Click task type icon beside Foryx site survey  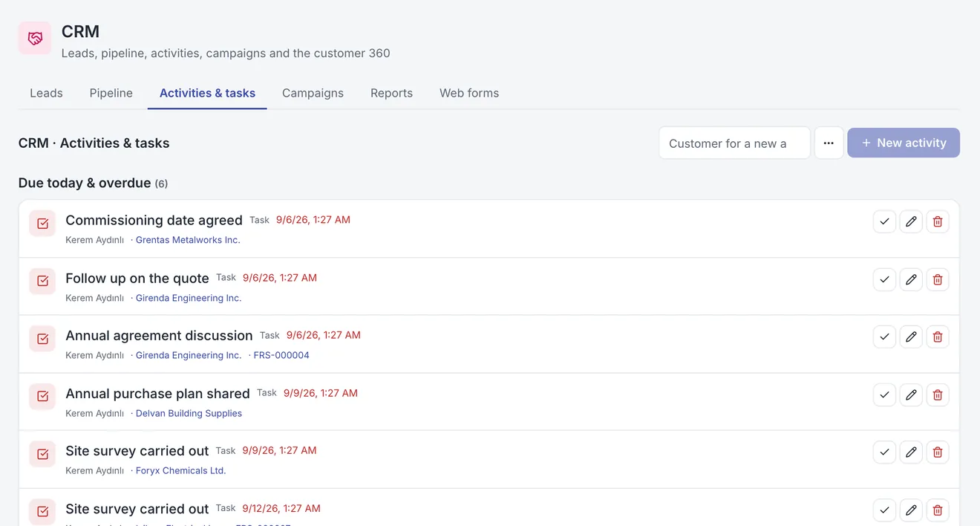tap(42, 454)
